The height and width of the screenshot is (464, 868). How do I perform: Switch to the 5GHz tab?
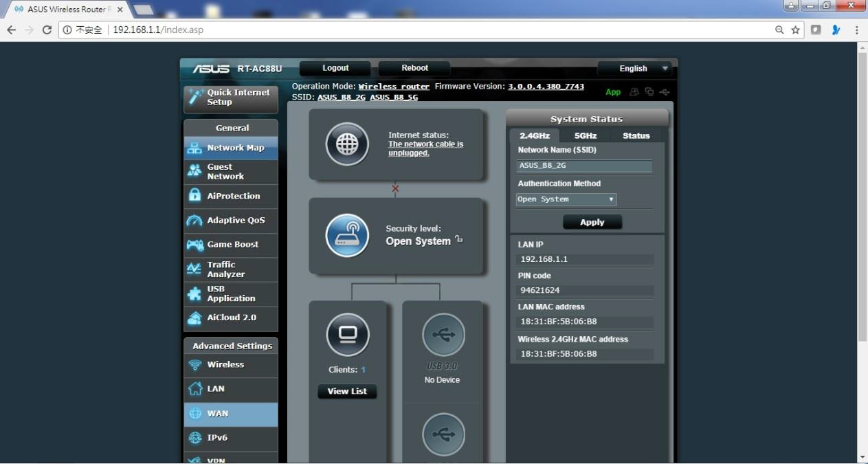pyautogui.click(x=586, y=135)
